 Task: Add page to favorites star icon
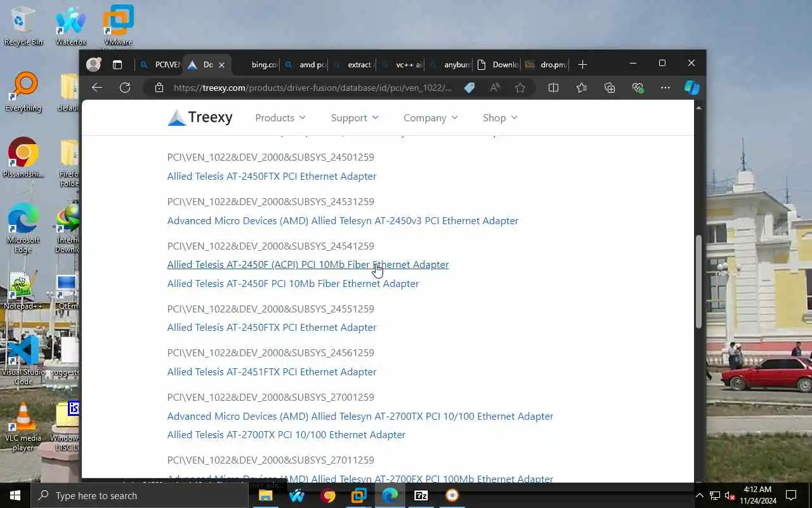tap(520, 88)
